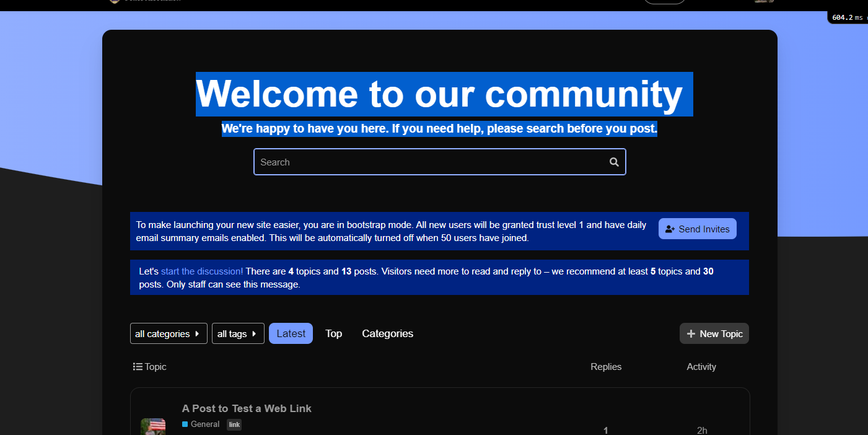Toggle bulk select via Topic list icon
This screenshot has width=868, height=435.
[x=138, y=367]
